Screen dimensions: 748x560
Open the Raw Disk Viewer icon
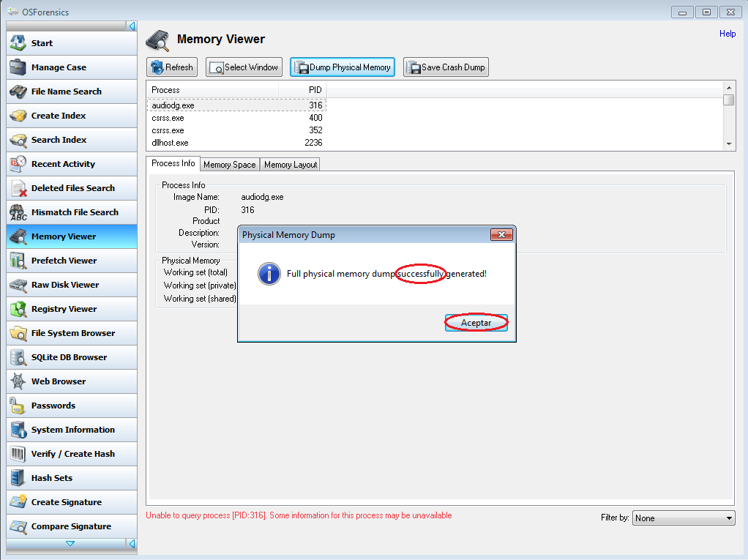pos(18,285)
